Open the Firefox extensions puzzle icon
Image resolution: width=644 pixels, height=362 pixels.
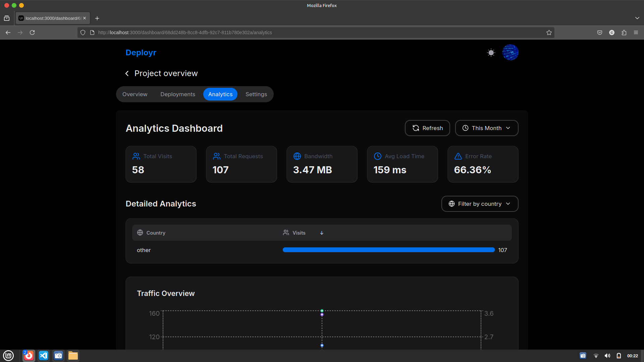coord(624,33)
